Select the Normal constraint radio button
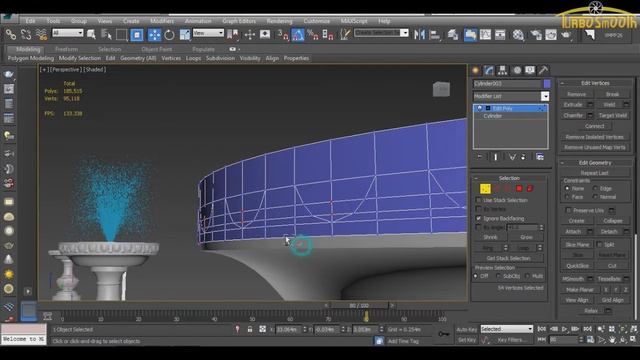 (596, 197)
